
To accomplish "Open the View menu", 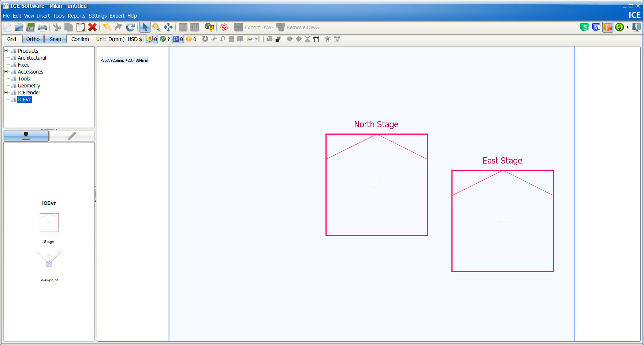I will [29, 16].
